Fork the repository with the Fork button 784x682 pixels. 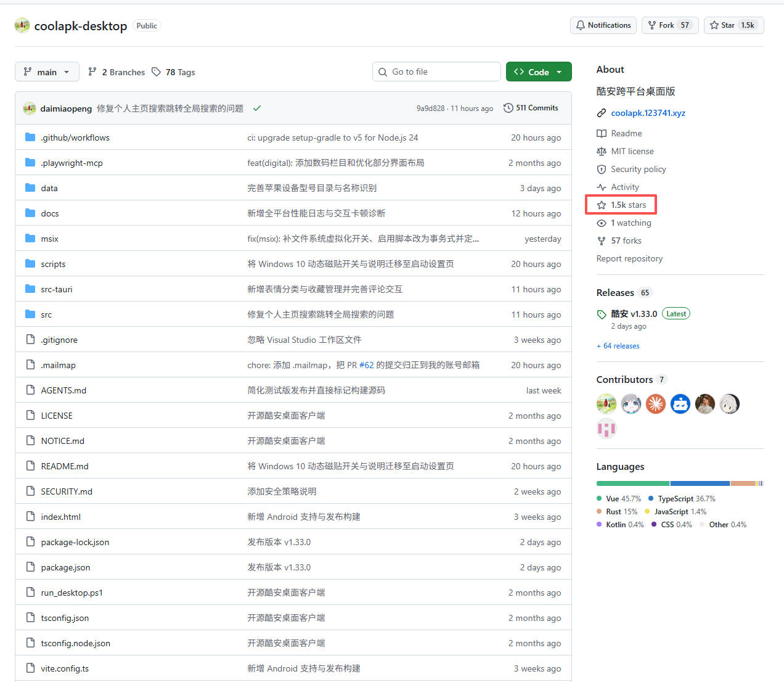pyautogui.click(x=670, y=25)
